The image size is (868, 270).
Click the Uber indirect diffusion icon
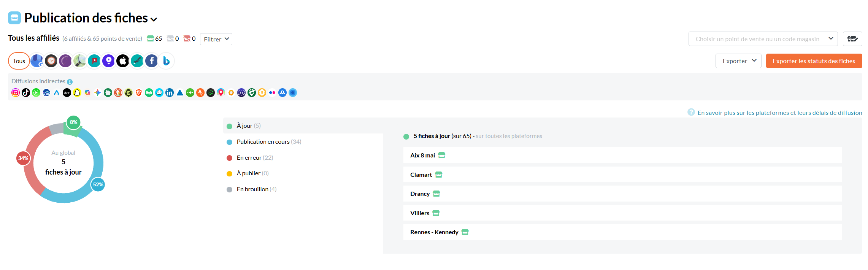[67, 92]
